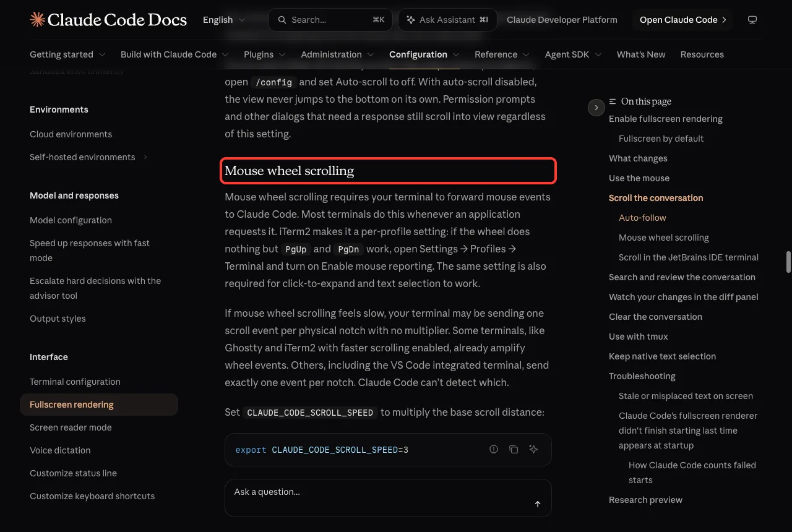
Task: Open Voice dictation page
Action: pyautogui.click(x=60, y=450)
